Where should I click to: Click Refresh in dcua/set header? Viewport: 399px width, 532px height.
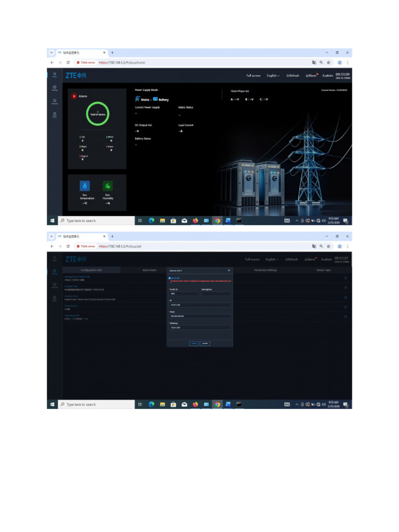291,260
